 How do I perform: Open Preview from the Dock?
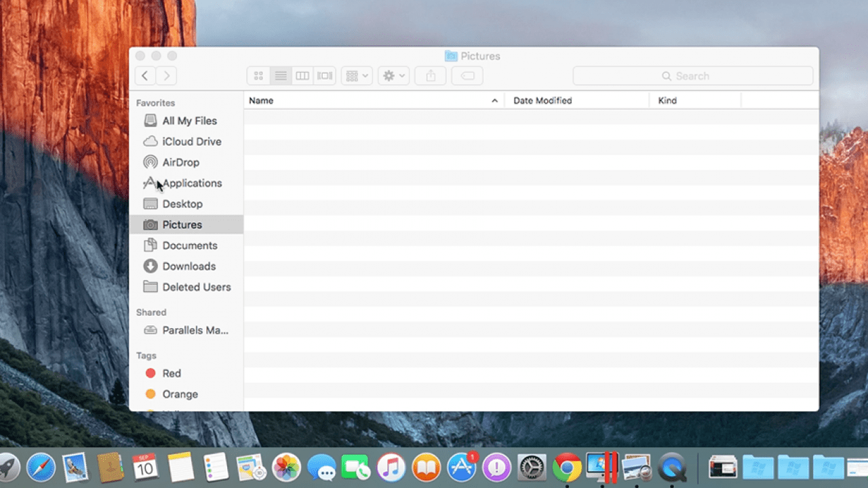click(x=637, y=467)
